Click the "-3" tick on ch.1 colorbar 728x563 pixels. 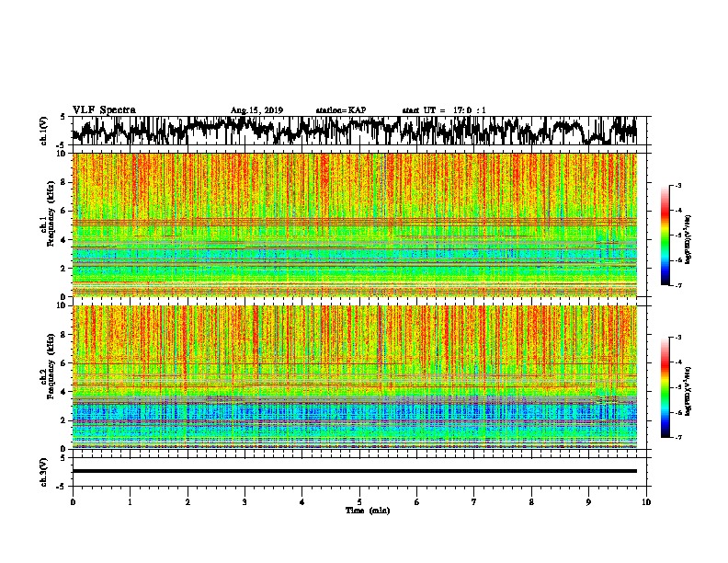pyautogui.click(x=678, y=186)
